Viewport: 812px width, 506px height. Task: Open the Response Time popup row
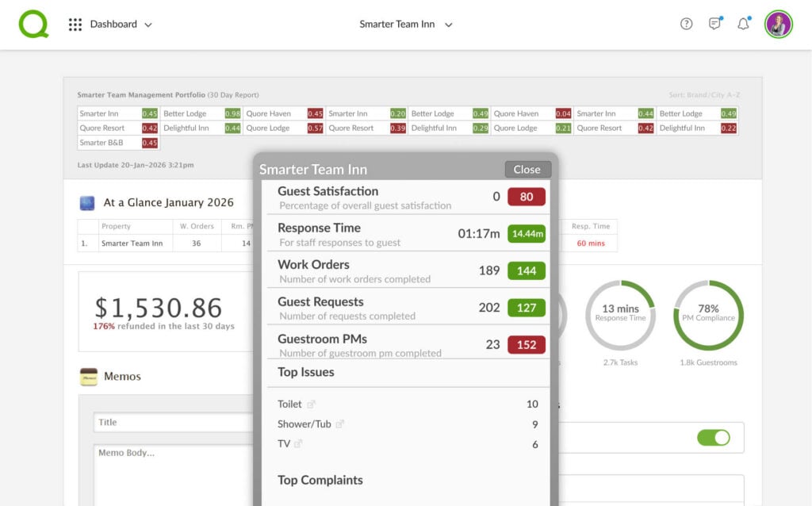click(408, 234)
